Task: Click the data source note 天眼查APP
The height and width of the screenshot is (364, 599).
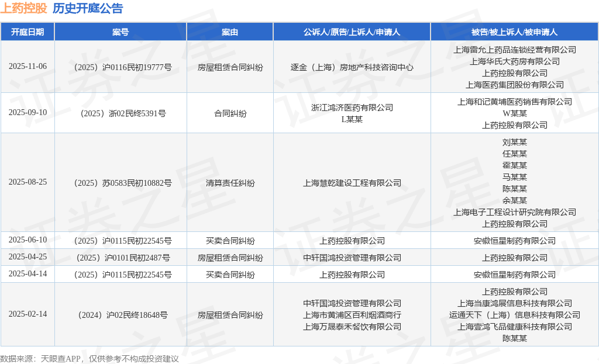Action: (60, 359)
